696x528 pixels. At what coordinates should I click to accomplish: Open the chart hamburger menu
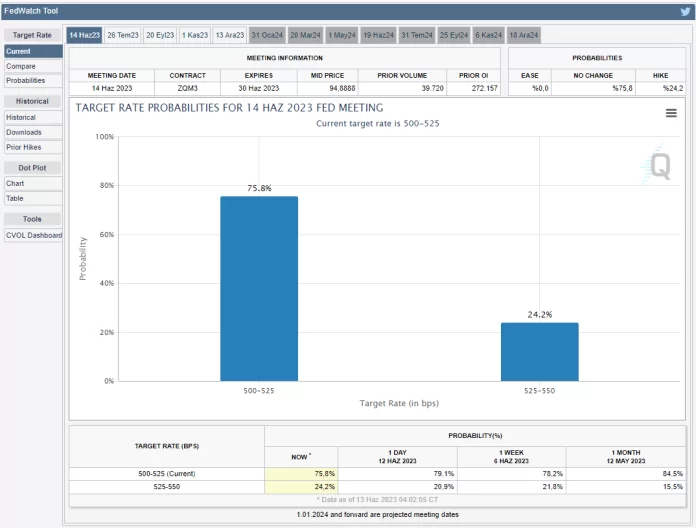671,113
